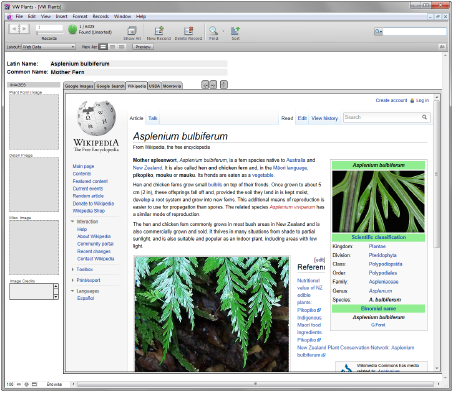Click the infobox fern frond photo
The image size is (453, 393).
click(x=378, y=201)
